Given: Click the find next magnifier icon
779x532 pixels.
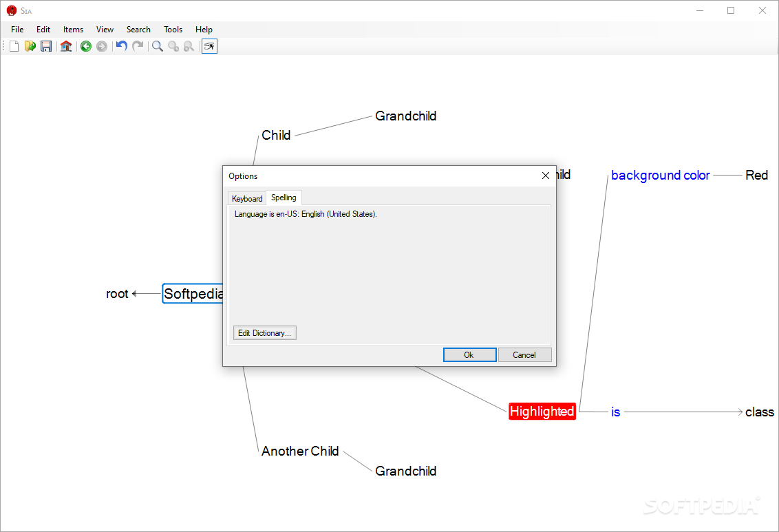Looking at the screenshot, I should [173, 46].
